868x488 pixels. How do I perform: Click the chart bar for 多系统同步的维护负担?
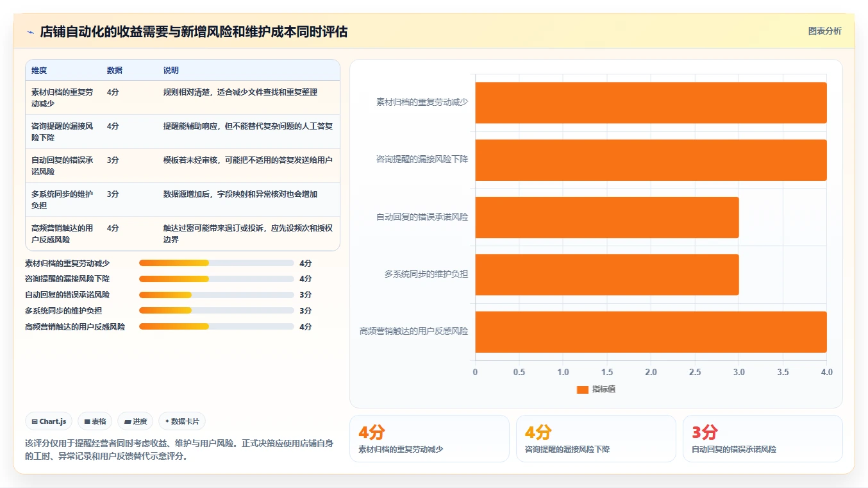(x=607, y=274)
